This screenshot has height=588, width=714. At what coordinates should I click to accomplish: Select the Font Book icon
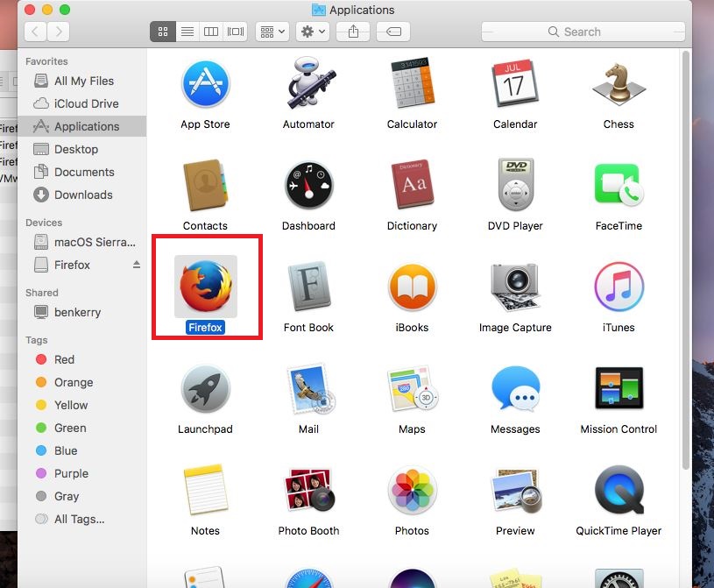[x=309, y=286]
